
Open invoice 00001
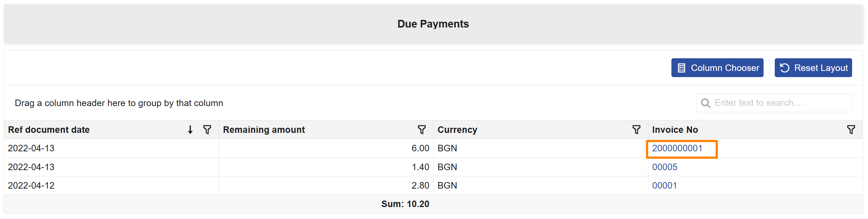[x=665, y=185]
